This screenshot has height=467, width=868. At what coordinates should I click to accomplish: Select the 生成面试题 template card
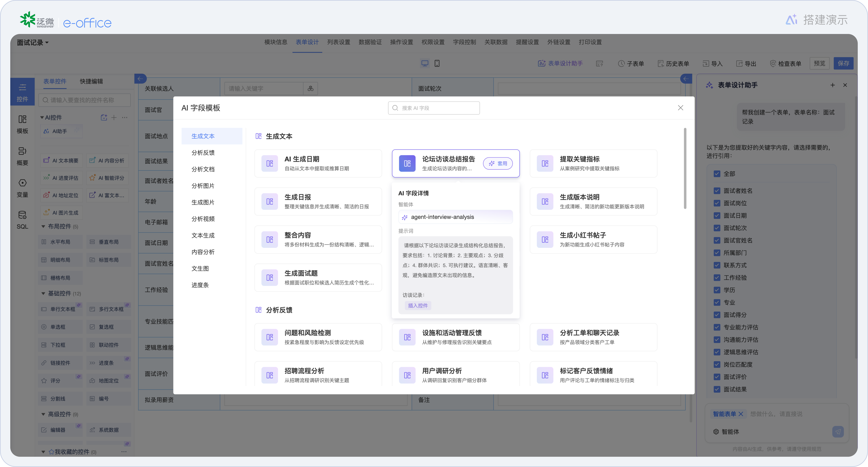click(x=318, y=277)
